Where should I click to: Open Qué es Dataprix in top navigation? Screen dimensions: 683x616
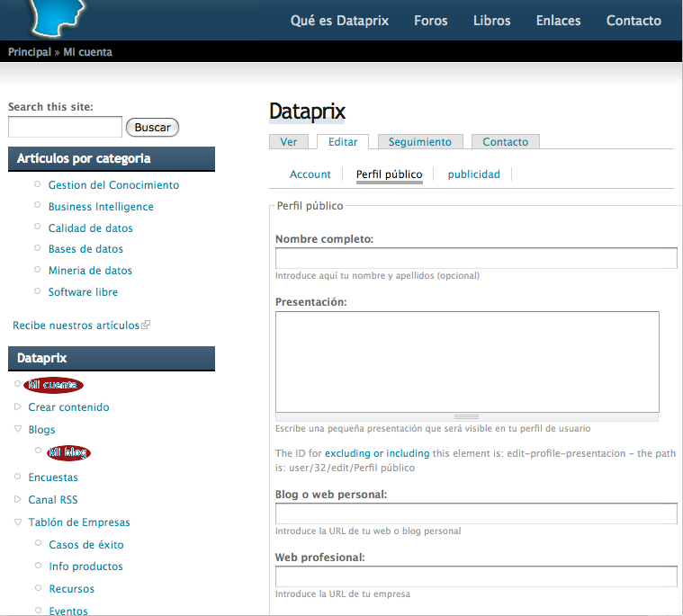[x=339, y=21]
